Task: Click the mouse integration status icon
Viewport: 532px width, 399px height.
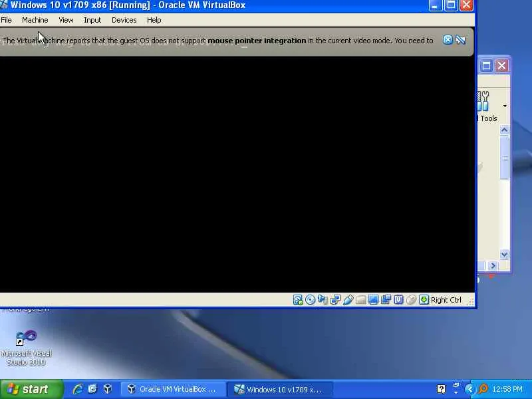Action: (x=411, y=300)
